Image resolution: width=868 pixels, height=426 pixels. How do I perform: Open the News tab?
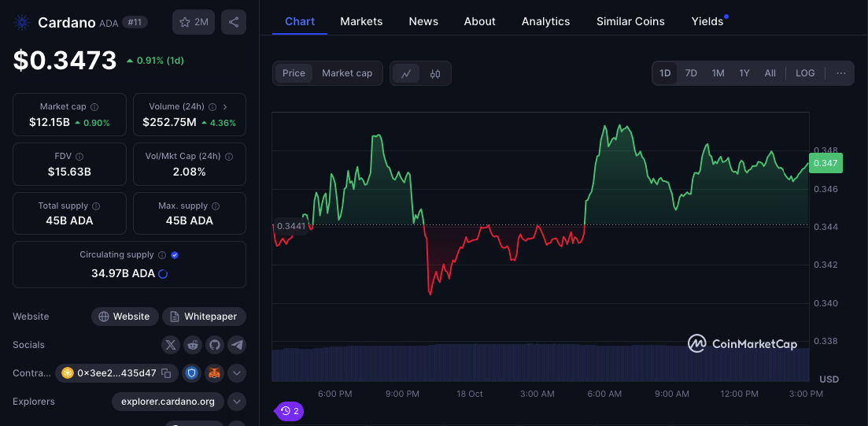point(423,21)
